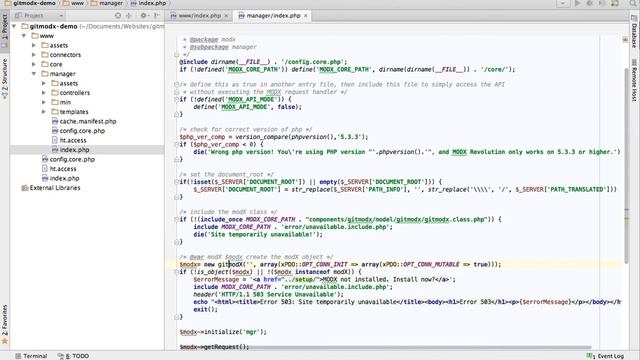Screen dimensions: 640x360
Task: Select cache.manifest.php in the tree
Action: coord(84,121)
